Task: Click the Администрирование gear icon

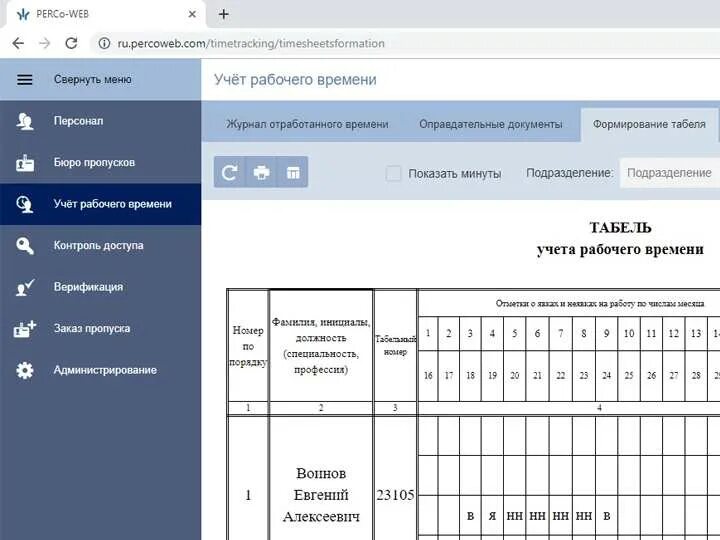Action: 25,370
